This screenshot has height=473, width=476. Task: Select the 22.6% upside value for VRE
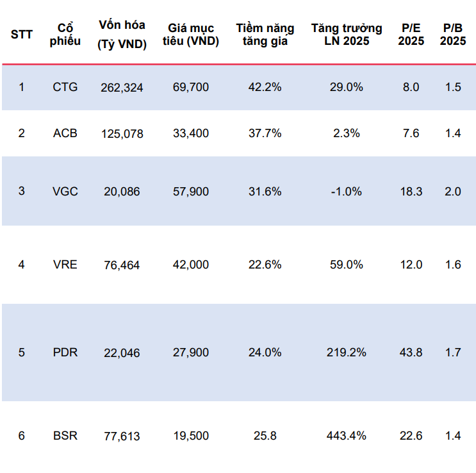point(265,265)
